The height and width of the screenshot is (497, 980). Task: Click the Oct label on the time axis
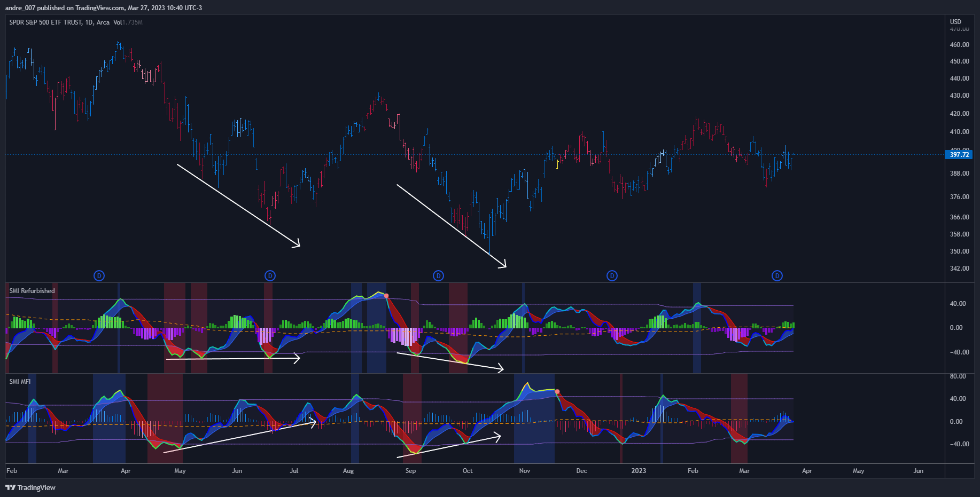[x=468, y=471]
